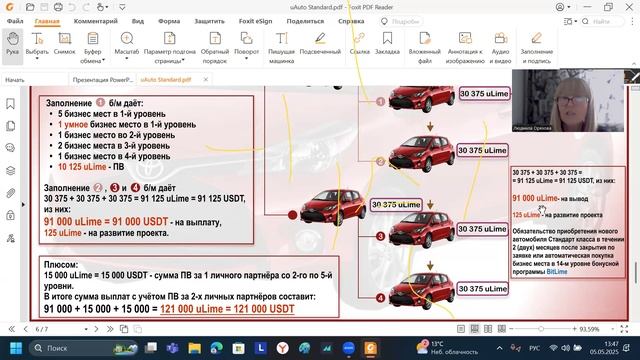Image resolution: width=640 pixels, height=360 pixels.
Task: Click the zoom in plus button
Action: 575,329
